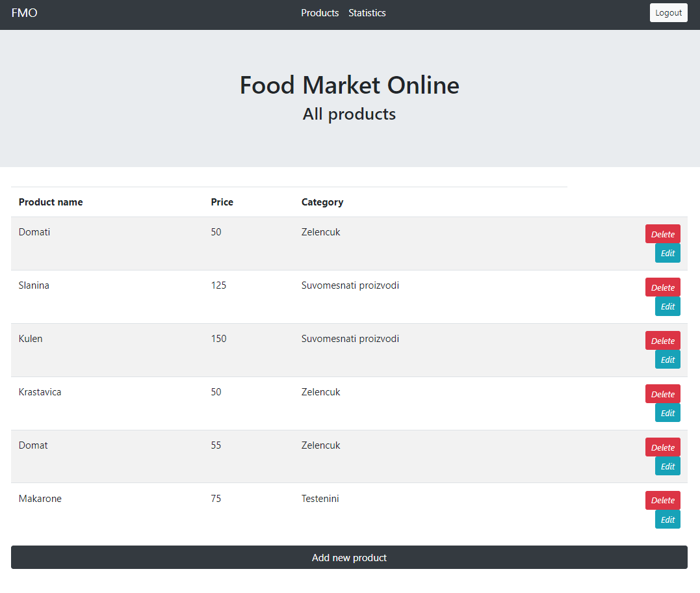Edit the Krastavica product
The height and width of the screenshot is (593, 700).
point(668,413)
